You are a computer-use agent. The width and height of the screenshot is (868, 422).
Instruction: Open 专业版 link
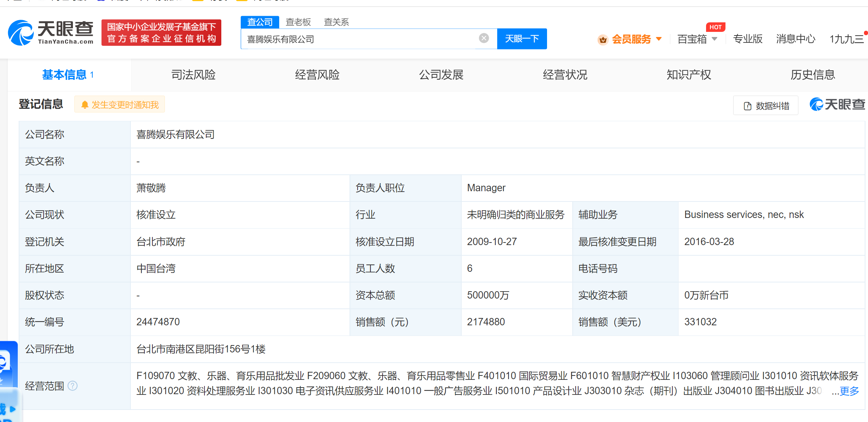click(x=748, y=39)
